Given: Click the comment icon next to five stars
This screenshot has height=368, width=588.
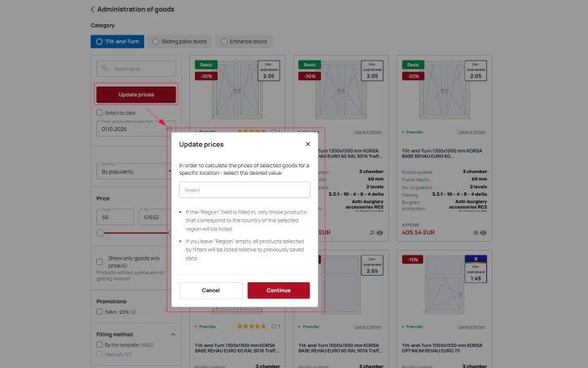Looking at the screenshot, I should 274,327.
